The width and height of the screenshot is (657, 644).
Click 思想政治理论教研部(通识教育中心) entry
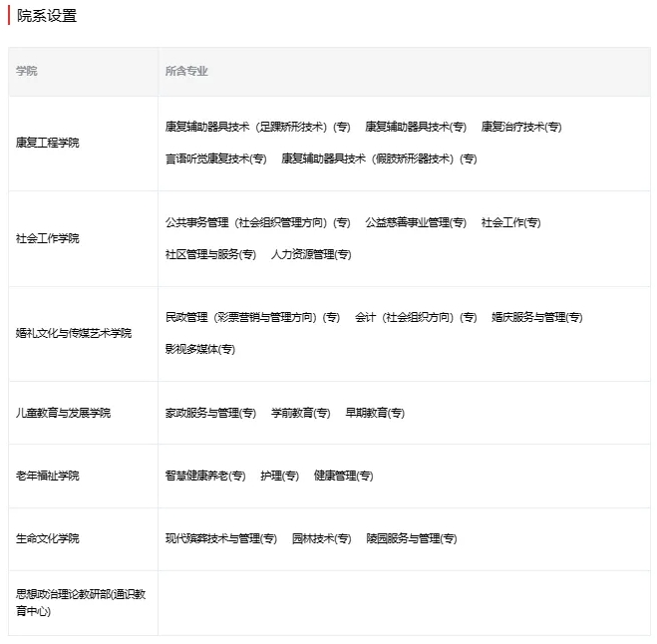81,602
